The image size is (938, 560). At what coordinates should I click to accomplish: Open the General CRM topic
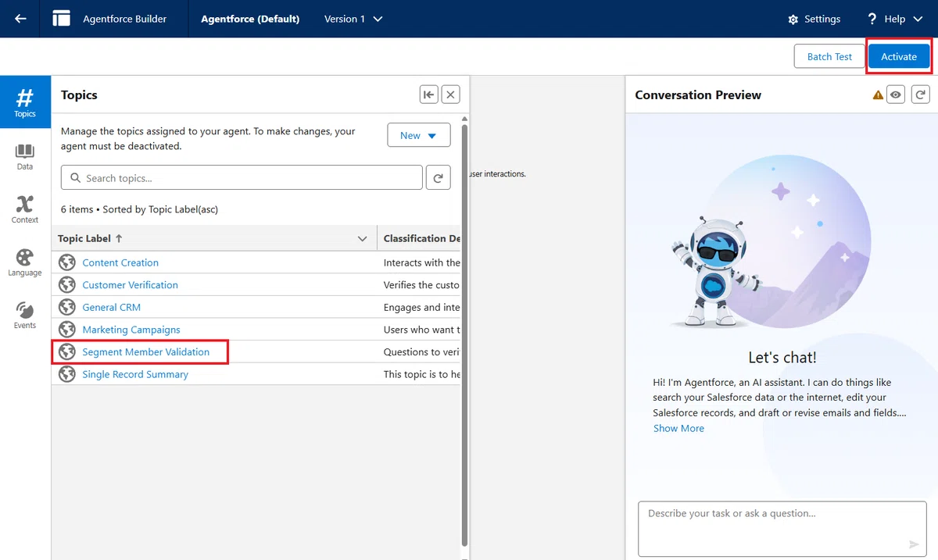coord(112,307)
